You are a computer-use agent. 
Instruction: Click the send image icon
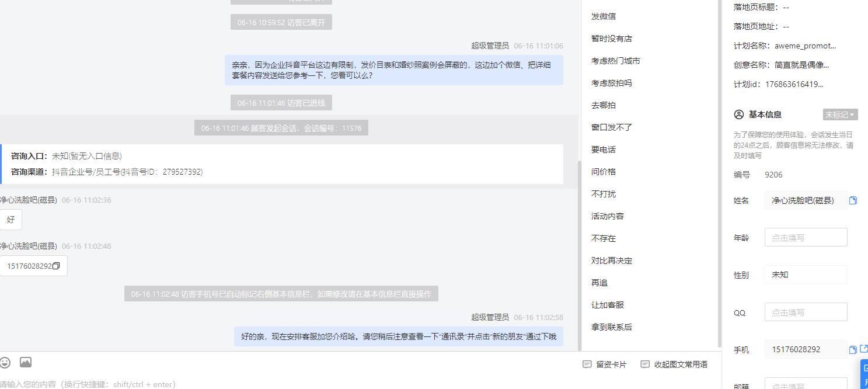pyautogui.click(x=26, y=363)
